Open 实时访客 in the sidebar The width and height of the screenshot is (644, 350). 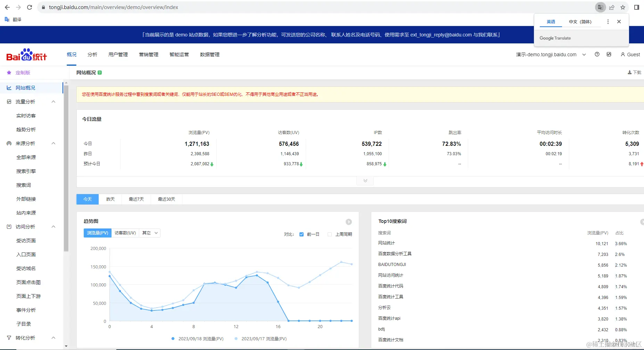coord(26,116)
